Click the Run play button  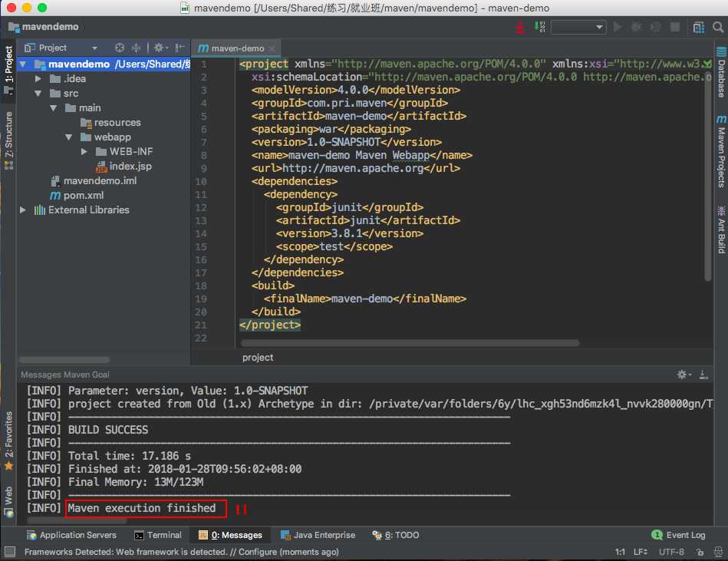(618, 27)
